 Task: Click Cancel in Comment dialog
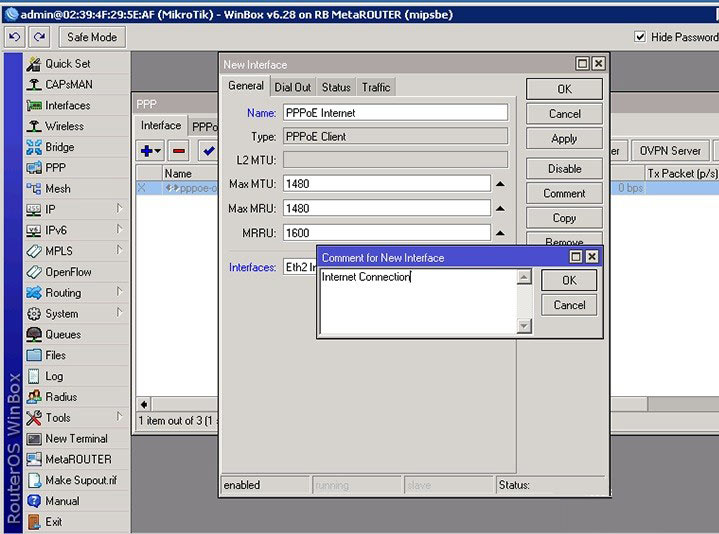569,305
